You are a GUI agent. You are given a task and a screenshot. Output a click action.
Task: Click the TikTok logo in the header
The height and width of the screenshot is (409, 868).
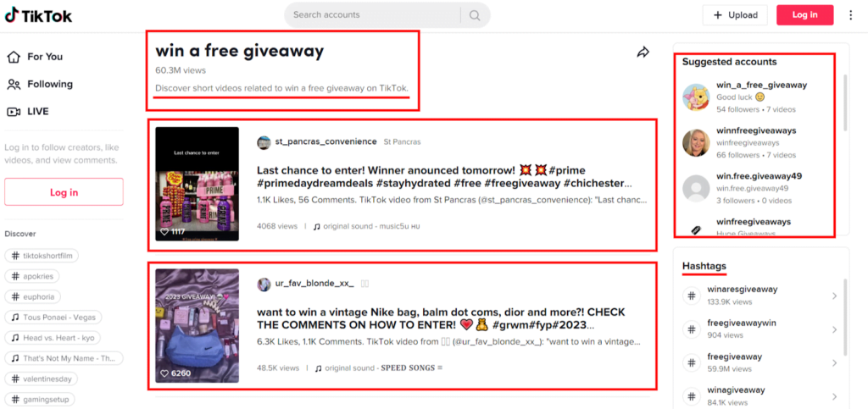pos(39,15)
